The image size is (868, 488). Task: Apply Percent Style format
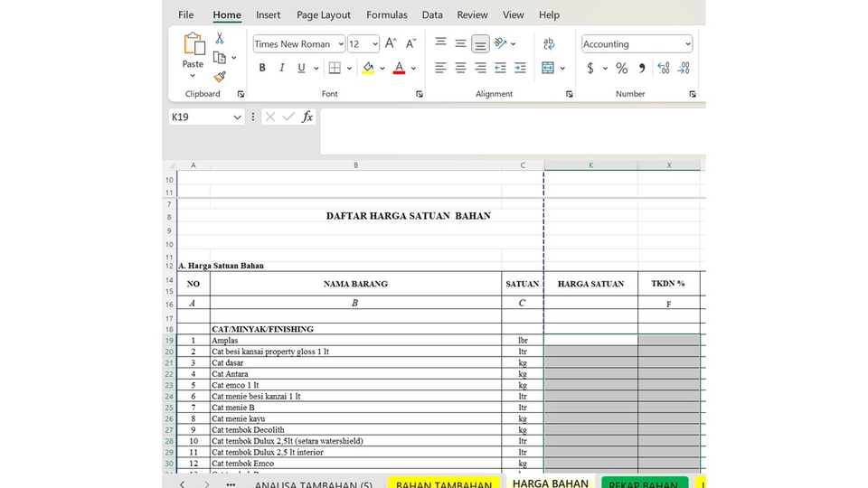point(622,68)
